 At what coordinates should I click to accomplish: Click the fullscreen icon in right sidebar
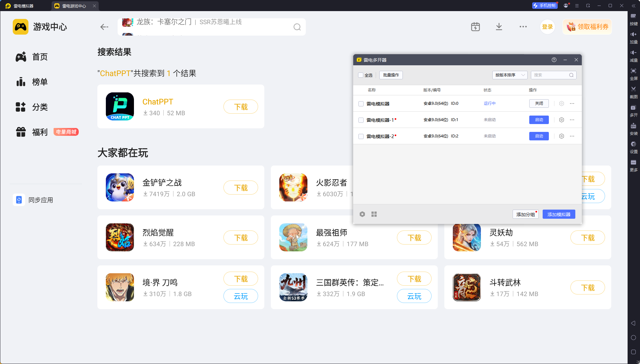point(633,71)
